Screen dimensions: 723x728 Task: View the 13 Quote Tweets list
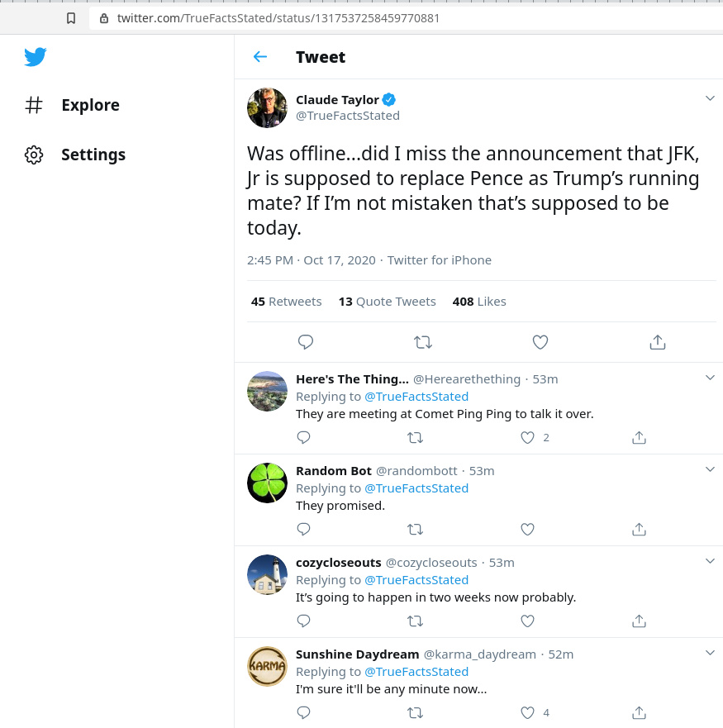coord(387,302)
